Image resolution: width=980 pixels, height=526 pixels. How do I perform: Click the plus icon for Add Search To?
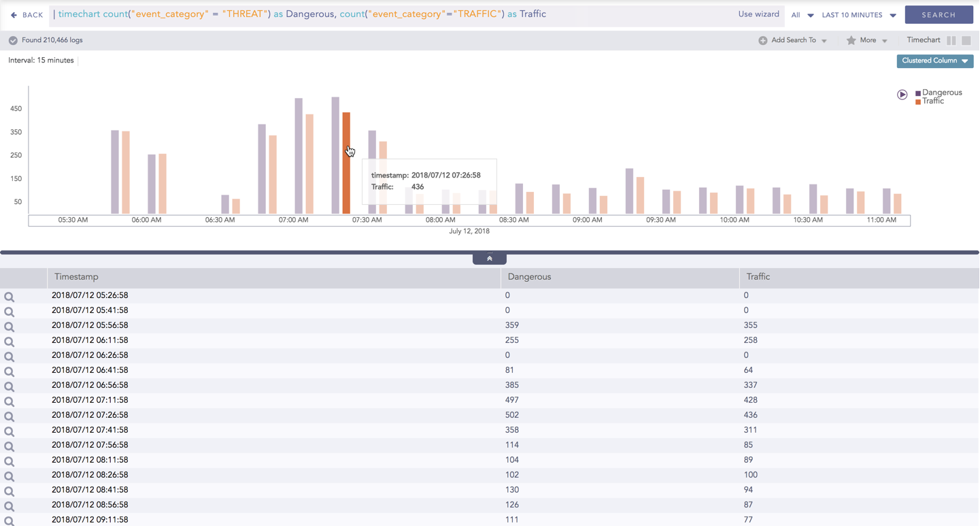pyautogui.click(x=762, y=41)
